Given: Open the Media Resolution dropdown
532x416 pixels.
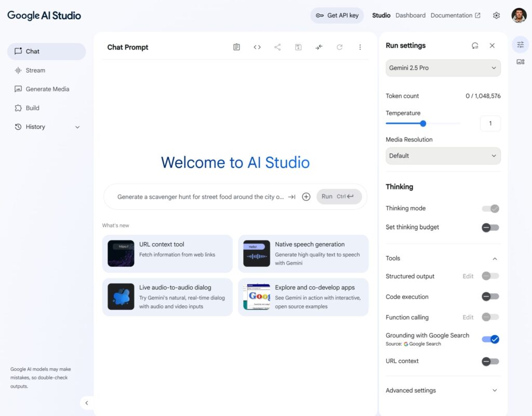Looking at the screenshot, I should tap(443, 155).
